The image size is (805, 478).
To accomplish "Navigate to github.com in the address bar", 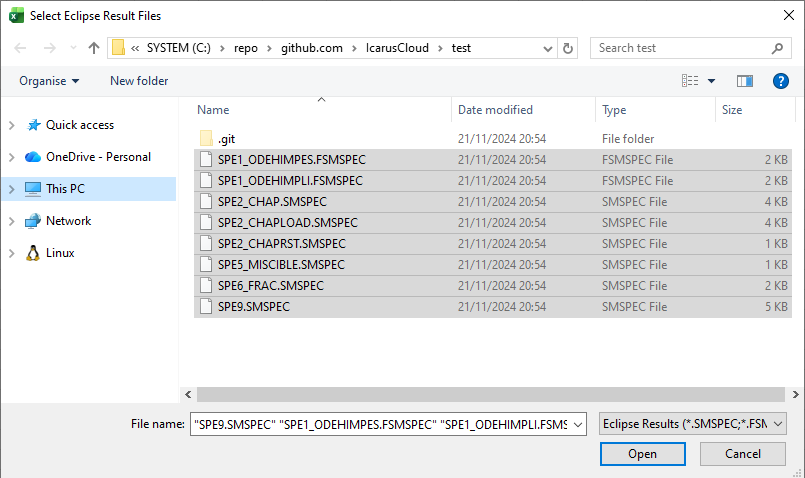I will 312,48.
